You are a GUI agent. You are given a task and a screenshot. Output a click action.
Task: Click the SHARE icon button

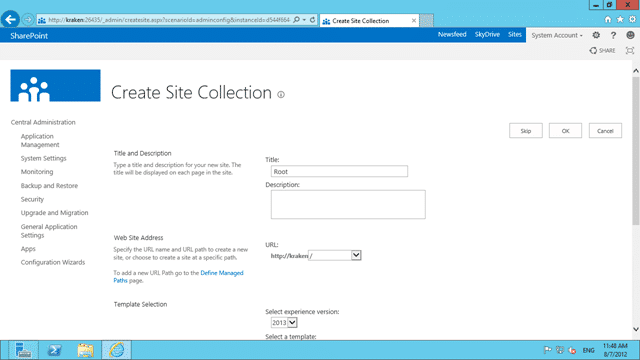[x=602, y=50]
